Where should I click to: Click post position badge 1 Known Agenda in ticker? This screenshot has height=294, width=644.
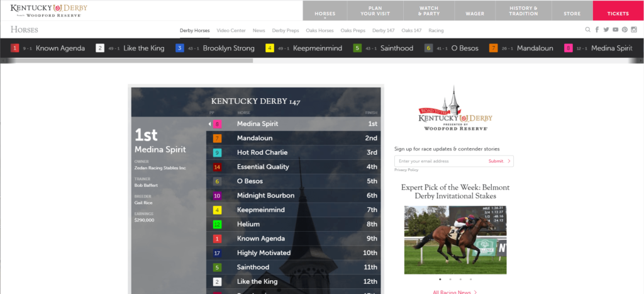[x=15, y=48]
